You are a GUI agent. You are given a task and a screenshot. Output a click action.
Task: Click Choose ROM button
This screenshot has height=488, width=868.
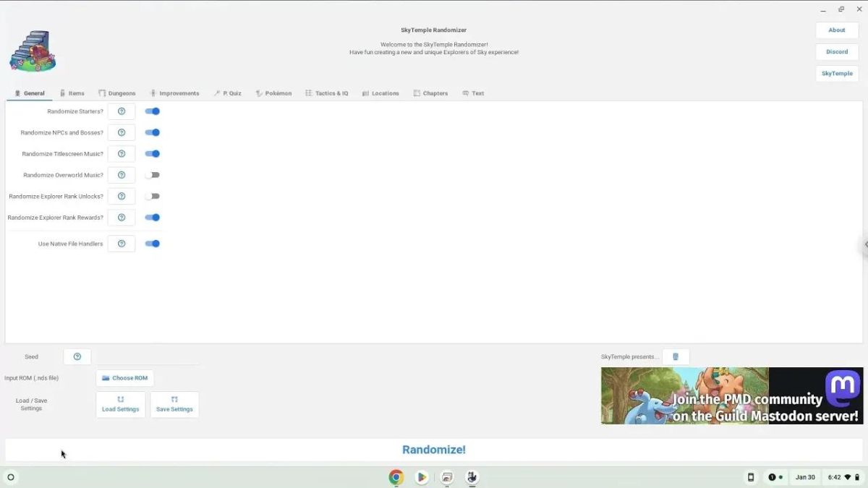124,378
